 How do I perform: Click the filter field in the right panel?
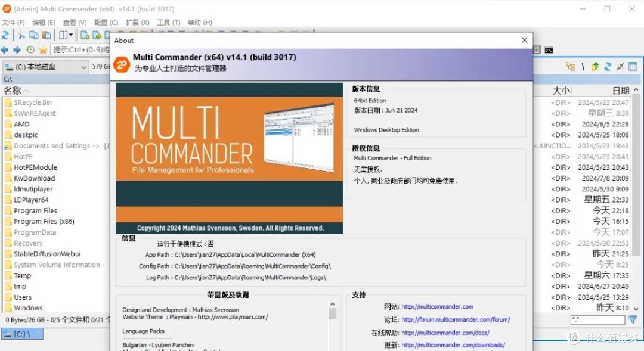[597, 319]
